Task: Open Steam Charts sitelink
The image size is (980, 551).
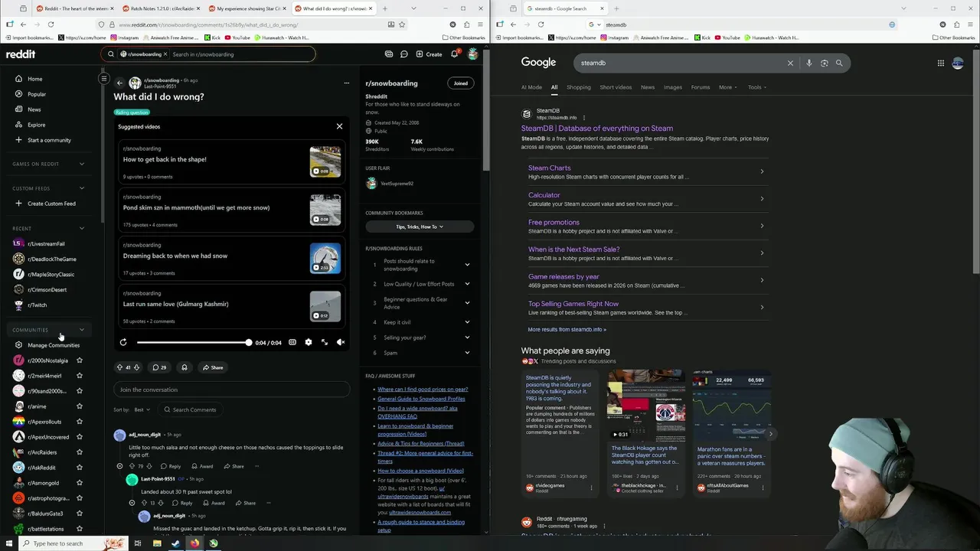Action: [x=549, y=168]
